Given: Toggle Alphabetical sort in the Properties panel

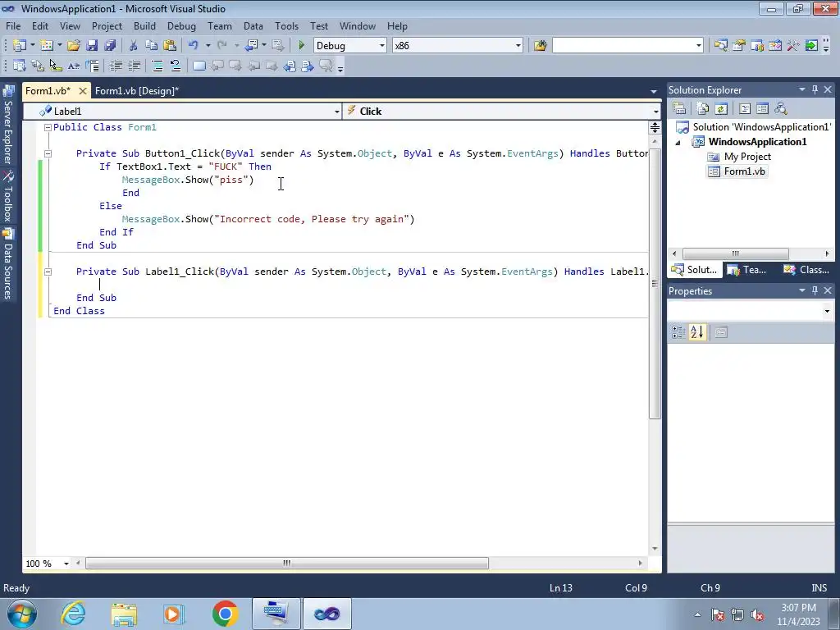Looking at the screenshot, I should tap(697, 332).
